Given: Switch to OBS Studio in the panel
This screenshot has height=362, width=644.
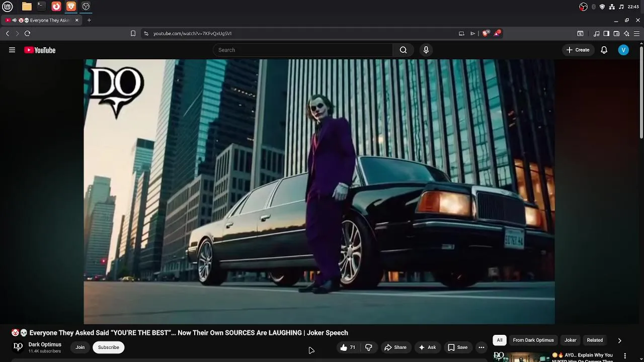Looking at the screenshot, I should pos(86,7).
